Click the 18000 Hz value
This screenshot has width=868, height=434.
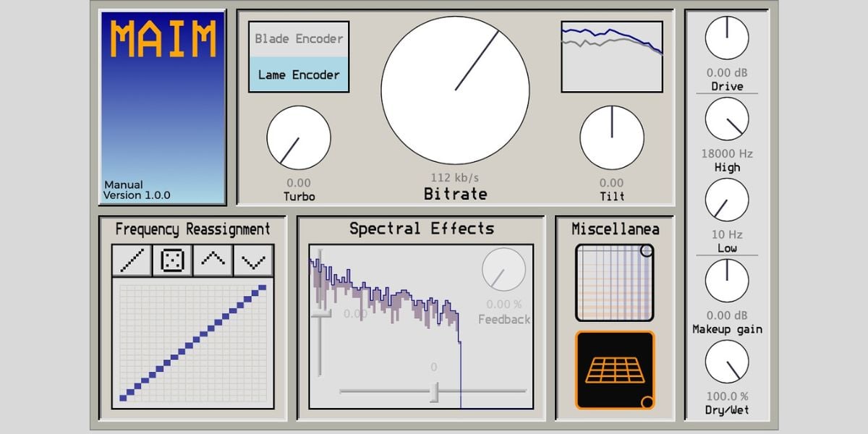tap(727, 154)
